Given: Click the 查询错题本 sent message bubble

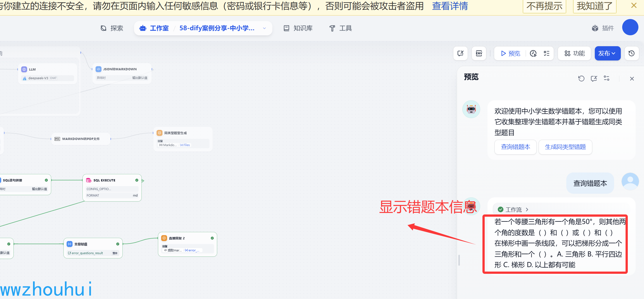Looking at the screenshot, I should click(x=590, y=183).
